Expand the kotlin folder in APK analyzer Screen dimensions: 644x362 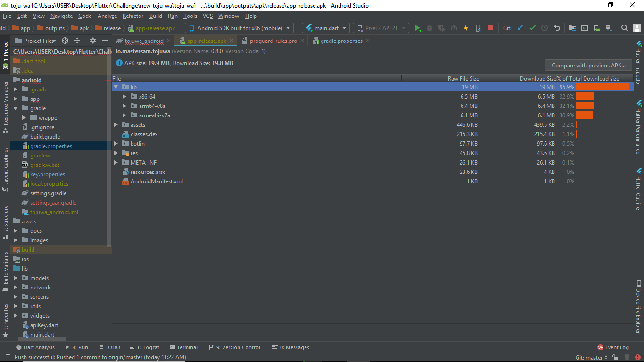click(x=116, y=144)
